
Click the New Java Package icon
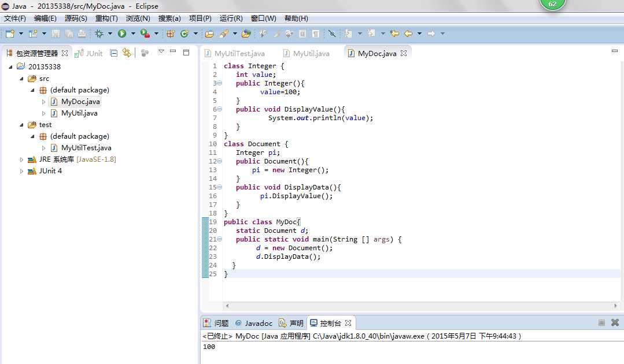pos(171,34)
